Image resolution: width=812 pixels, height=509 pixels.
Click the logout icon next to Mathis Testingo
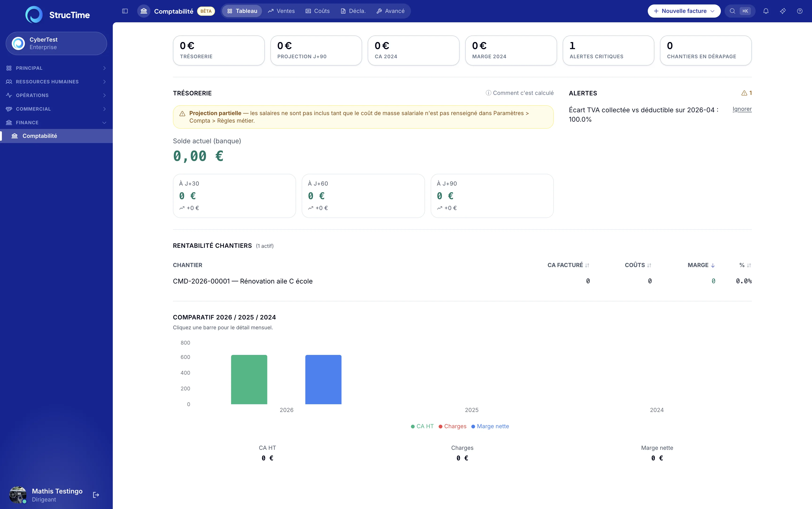point(96,495)
